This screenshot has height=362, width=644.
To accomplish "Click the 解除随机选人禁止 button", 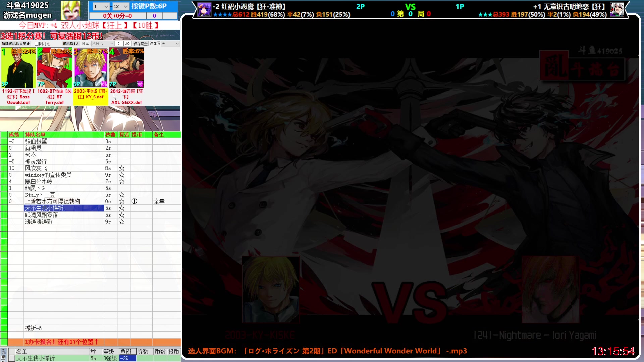I will point(16,44).
